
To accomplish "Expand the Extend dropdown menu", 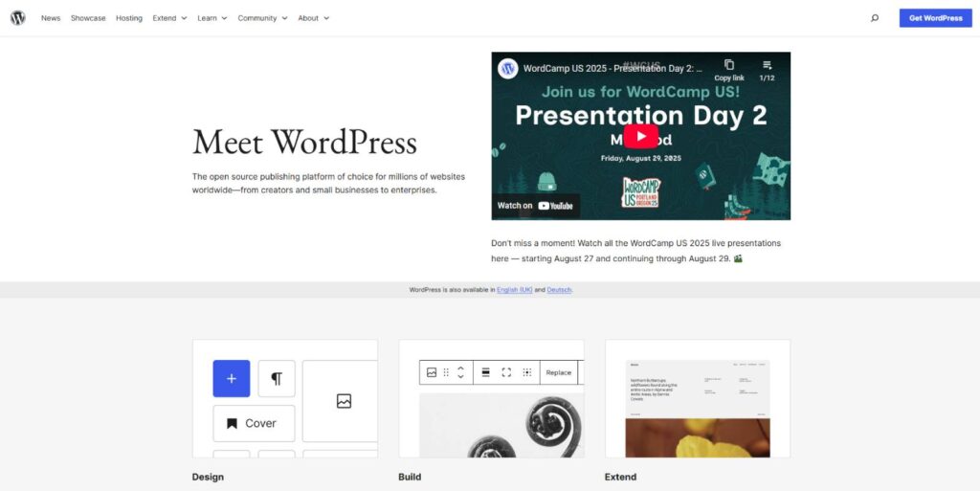I will (x=169, y=18).
